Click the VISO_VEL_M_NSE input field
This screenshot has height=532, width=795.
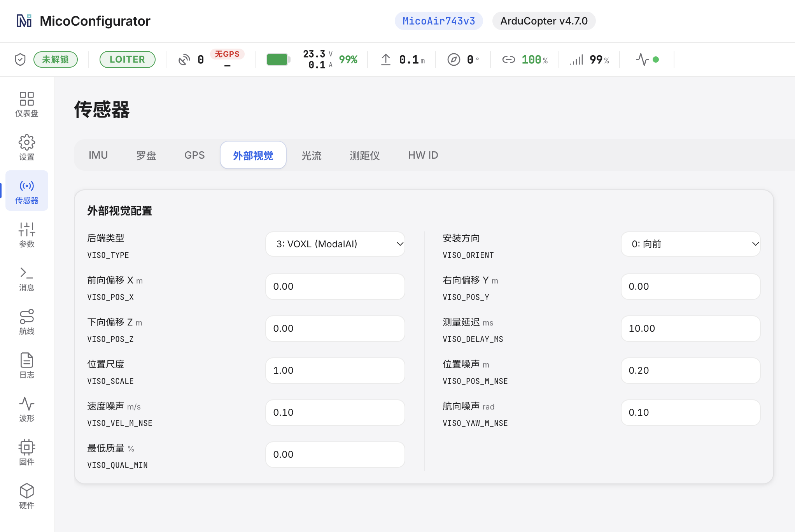coord(335,413)
